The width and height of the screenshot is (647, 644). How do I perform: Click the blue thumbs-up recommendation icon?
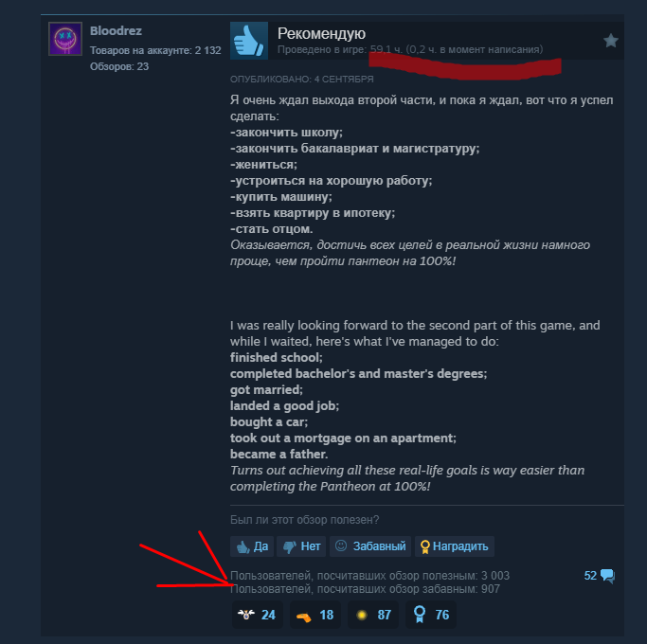[x=249, y=41]
